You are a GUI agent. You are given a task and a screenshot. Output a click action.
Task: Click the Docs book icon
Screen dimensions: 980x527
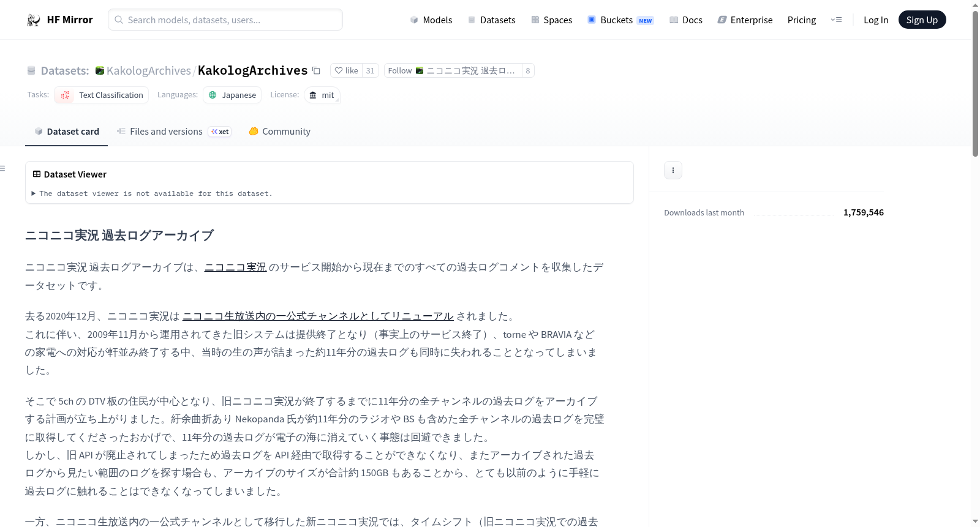[x=674, y=20]
